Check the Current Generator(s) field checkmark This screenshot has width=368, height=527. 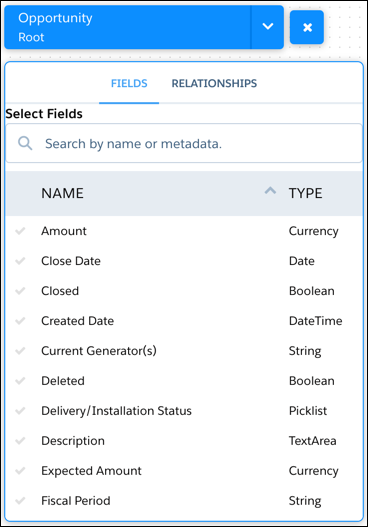[x=20, y=351]
